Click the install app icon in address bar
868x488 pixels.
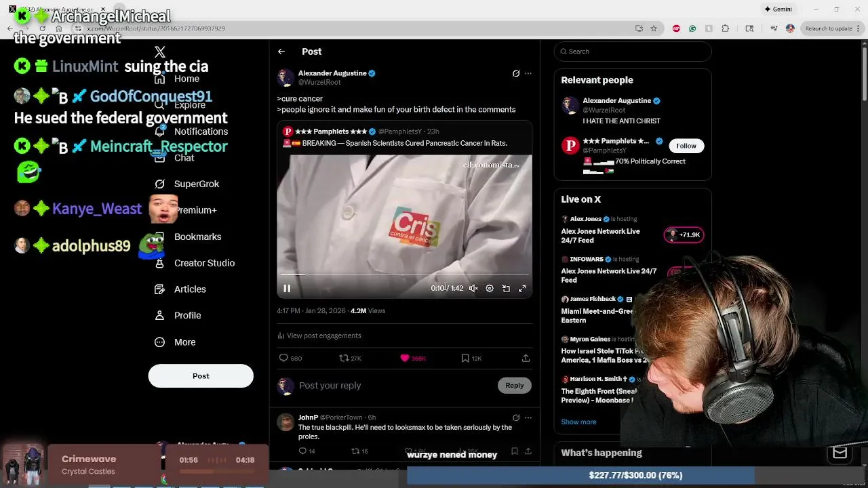(x=639, y=28)
